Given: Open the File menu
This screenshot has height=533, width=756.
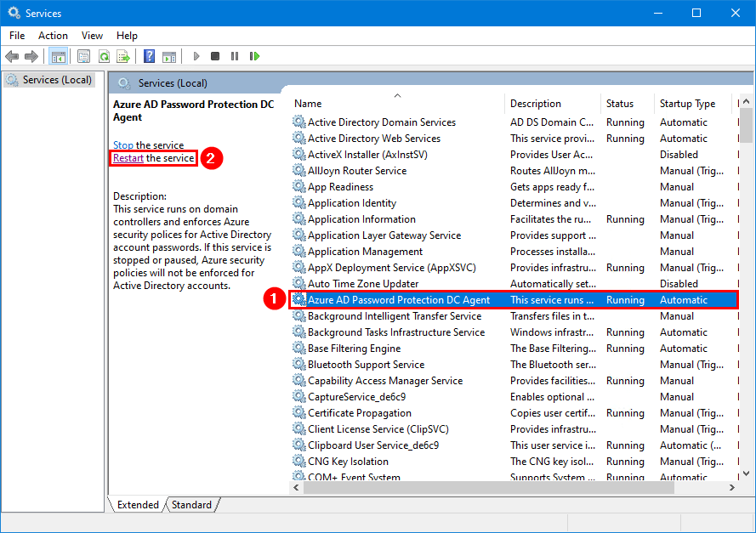Looking at the screenshot, I should click(17, 36).
